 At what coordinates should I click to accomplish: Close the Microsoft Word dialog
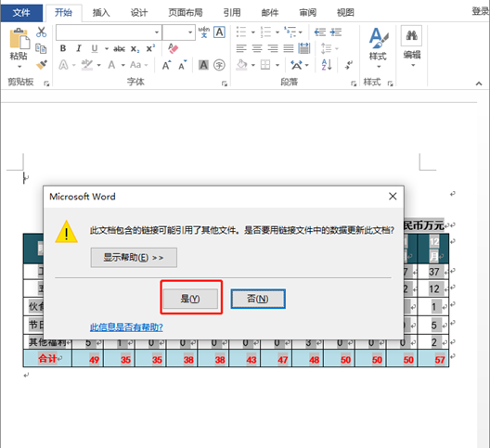393,197
